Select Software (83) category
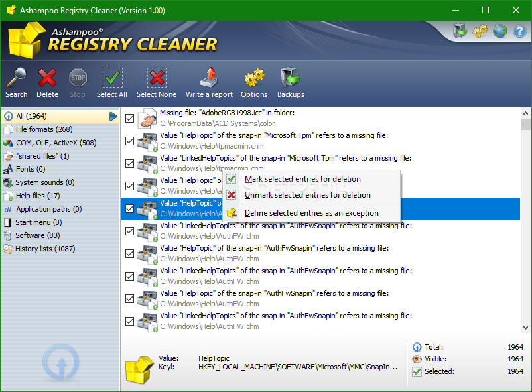Viewport: 532px width, 392px height. [60, 235]
